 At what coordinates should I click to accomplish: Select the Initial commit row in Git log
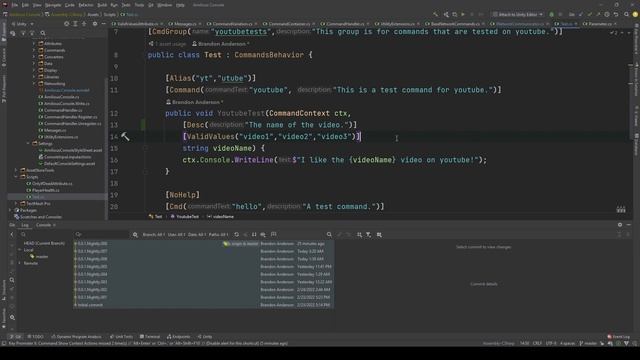[x=204, y=305]
